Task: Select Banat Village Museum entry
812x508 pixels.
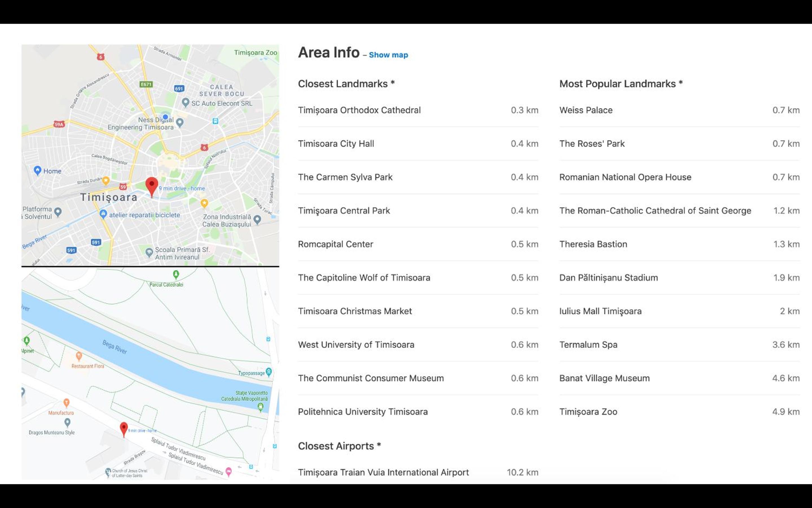Action: pos(679,378)
